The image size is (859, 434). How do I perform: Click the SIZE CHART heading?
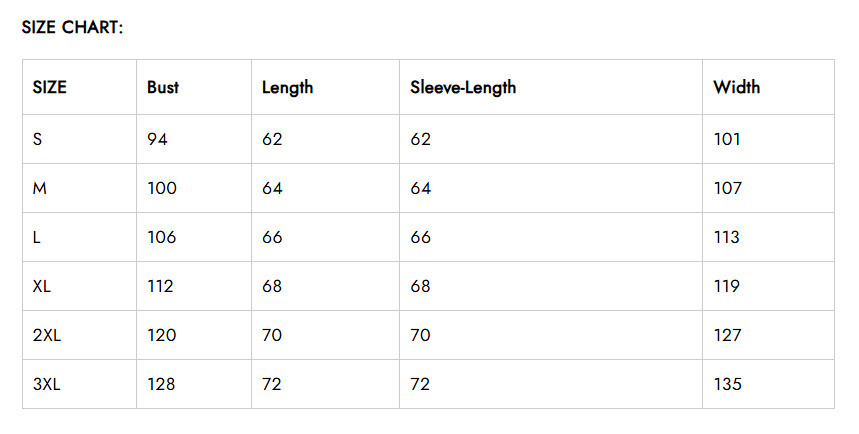72,27
